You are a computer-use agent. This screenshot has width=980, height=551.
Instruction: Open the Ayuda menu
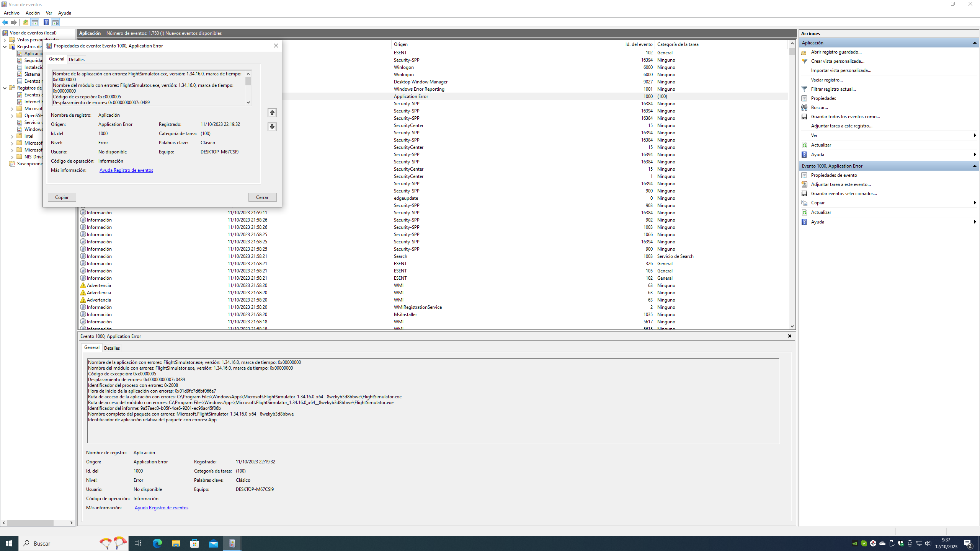[x=65, y=13]
